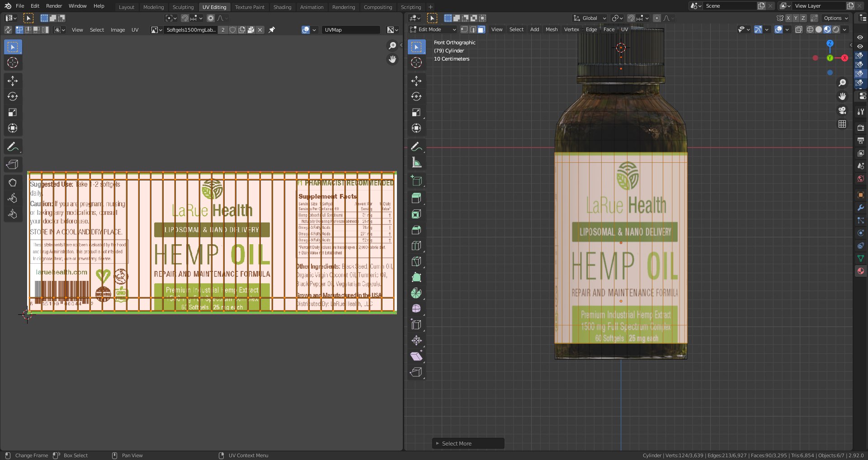868x460 pixels.
Task: Select the Rip Region tool in UV editor
Action: pos(13,165)
